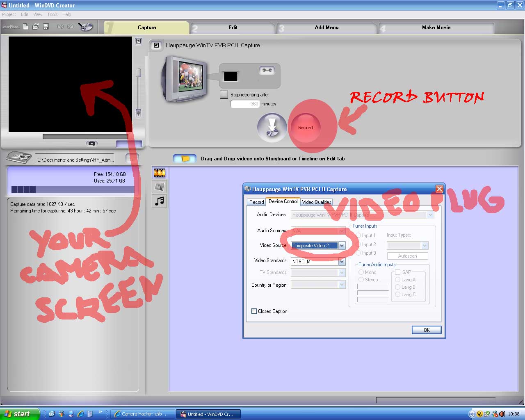Viewport: 525px width, 420px height.
Task: Select the Lang C radio button
Action: point(397,294)
